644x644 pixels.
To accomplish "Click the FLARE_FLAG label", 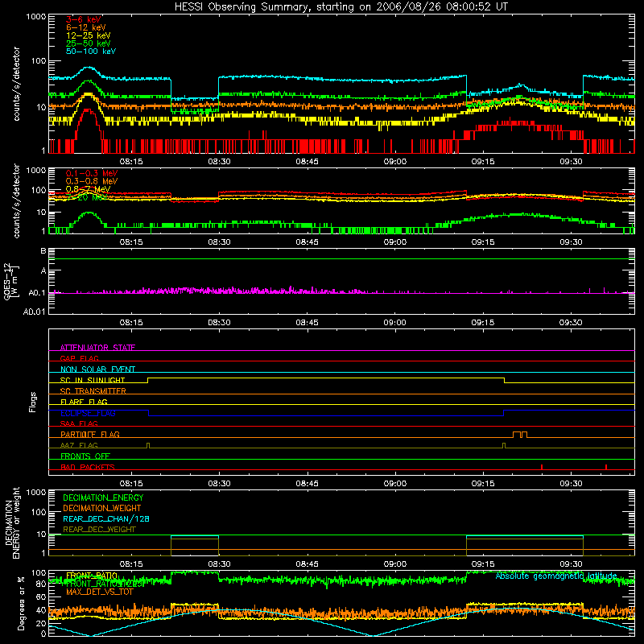I will click(x=84, y=402).
